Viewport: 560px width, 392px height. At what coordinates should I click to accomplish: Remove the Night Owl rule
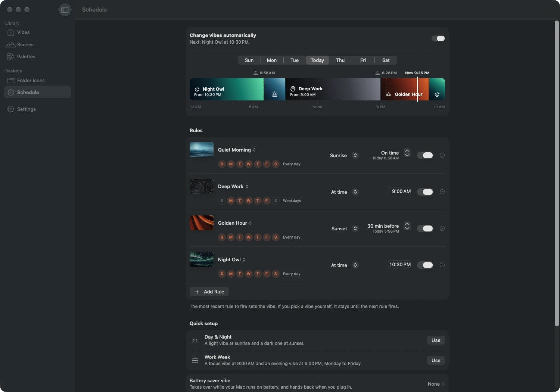442,265
